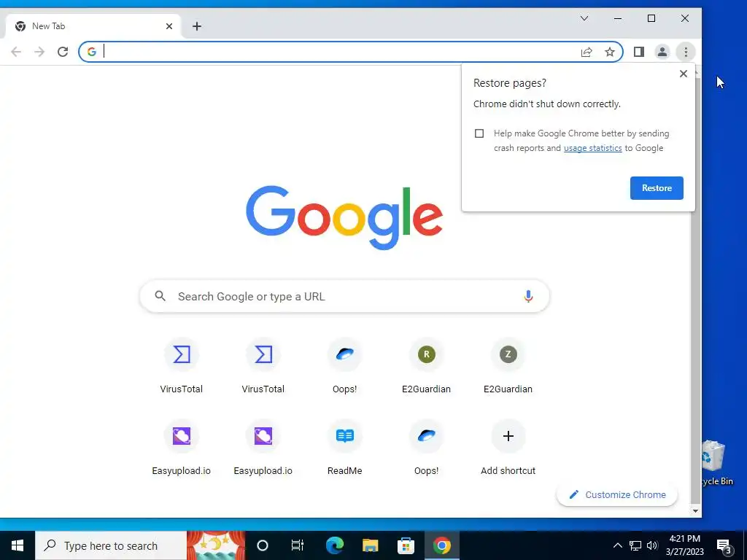The height and width of the screenshot is (560, 747).
Task: Click Add shortcut tile
Action: (508, 448)
